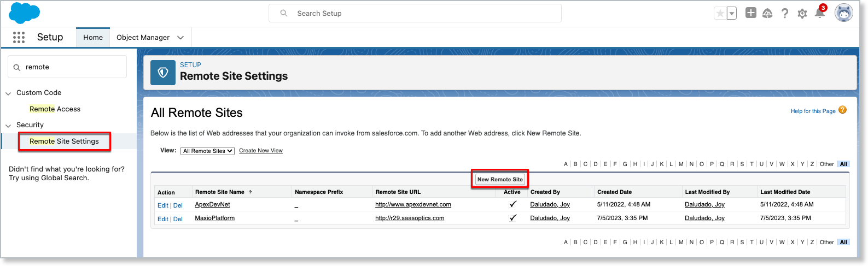This screenshot has height=266, width=868.
Task: Click the favorites star icon
Action: point(720,14)
